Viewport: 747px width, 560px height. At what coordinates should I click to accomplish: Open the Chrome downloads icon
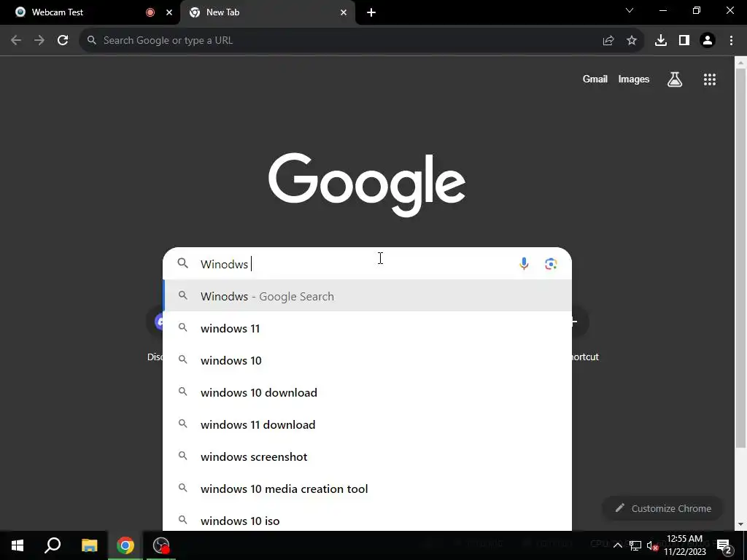pos(661,41)
